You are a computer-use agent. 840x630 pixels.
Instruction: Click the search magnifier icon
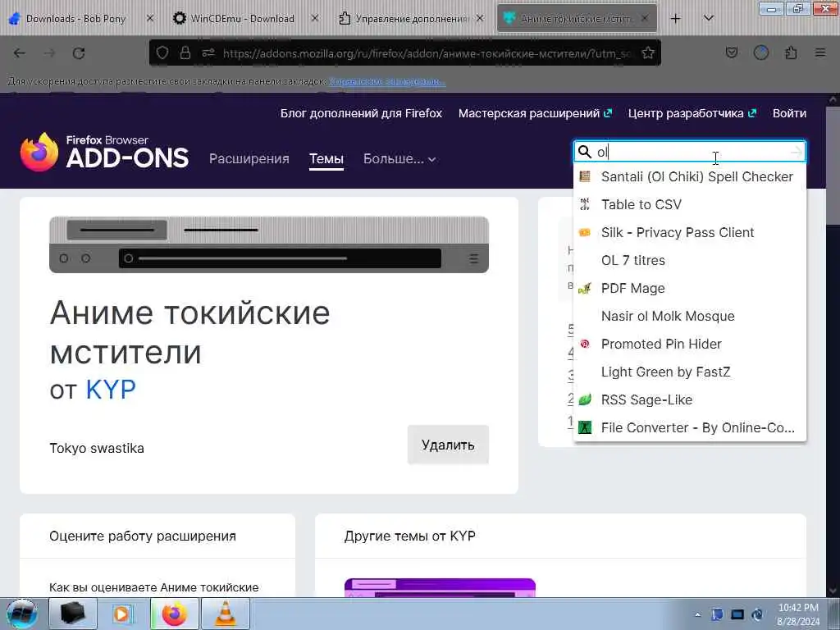[x=584, y=152]
